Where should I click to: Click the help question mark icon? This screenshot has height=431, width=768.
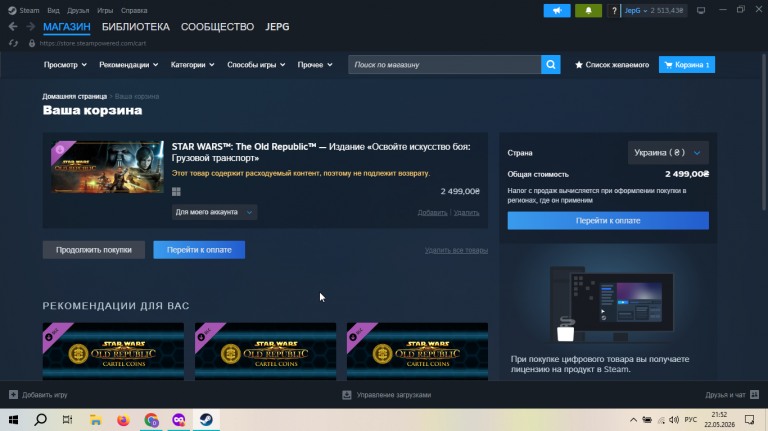click(x=614, y=10)
